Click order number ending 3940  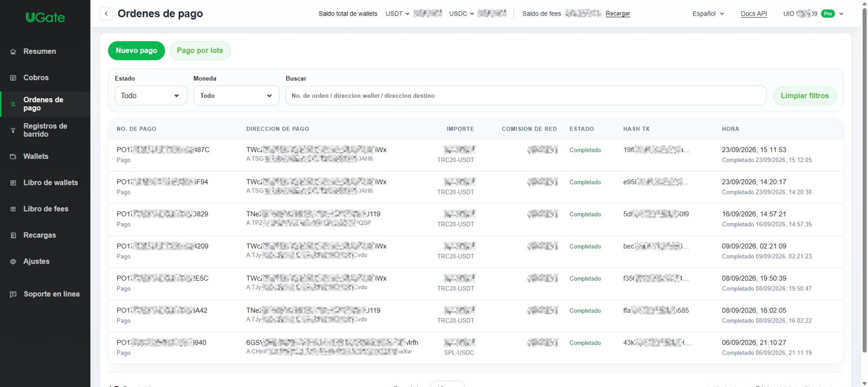(x=161, y=343)
